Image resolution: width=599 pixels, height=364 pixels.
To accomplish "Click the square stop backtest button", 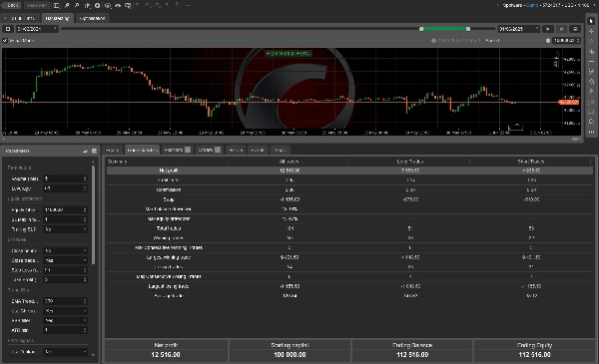I will (x=8, y=29).
